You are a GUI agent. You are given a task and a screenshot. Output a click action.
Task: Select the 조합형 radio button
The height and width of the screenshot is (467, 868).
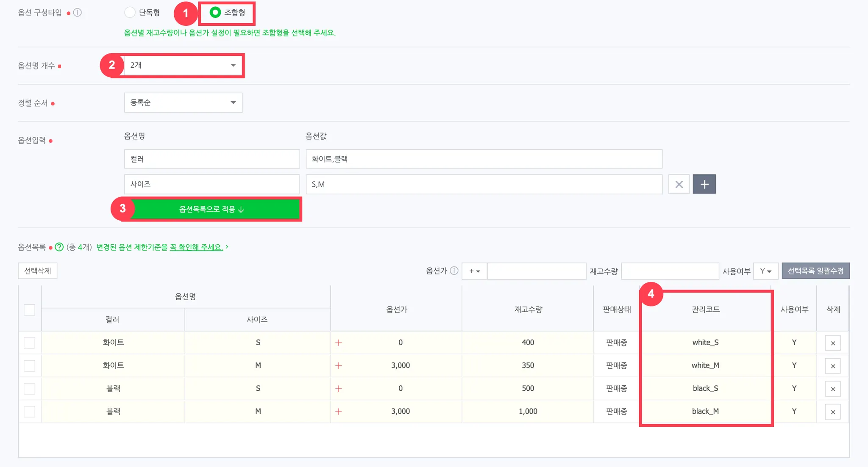tap(215, 13)
